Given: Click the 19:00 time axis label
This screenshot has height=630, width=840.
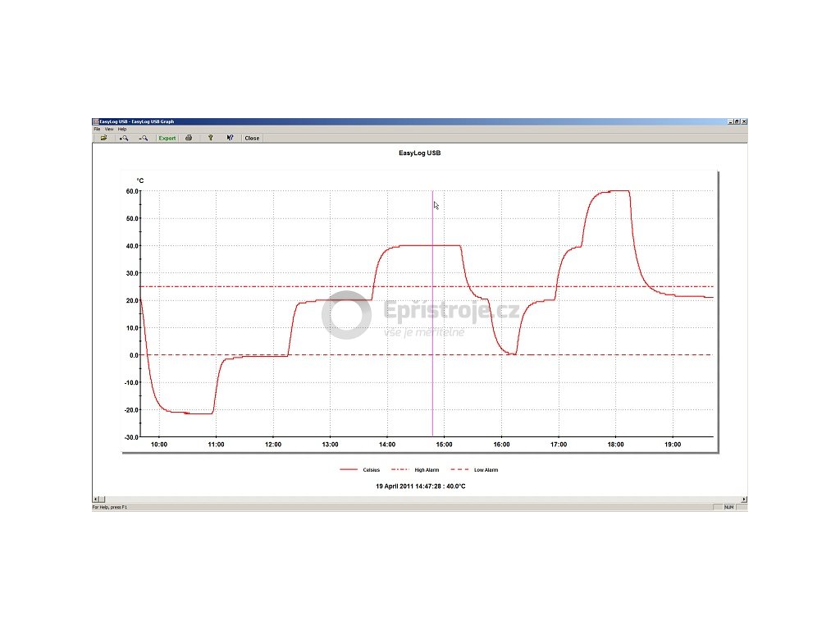Looking at the screenshot, I should click(x=673, y=444).
